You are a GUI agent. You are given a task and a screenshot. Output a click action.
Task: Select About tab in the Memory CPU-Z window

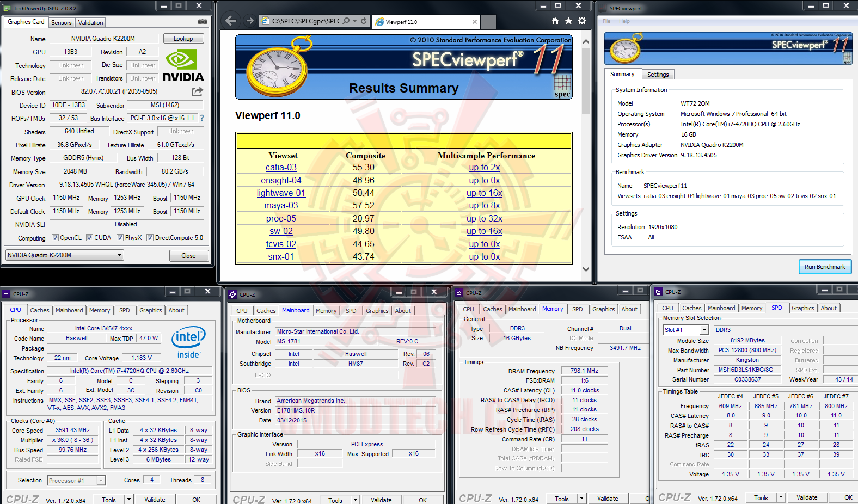click(629, 309)
